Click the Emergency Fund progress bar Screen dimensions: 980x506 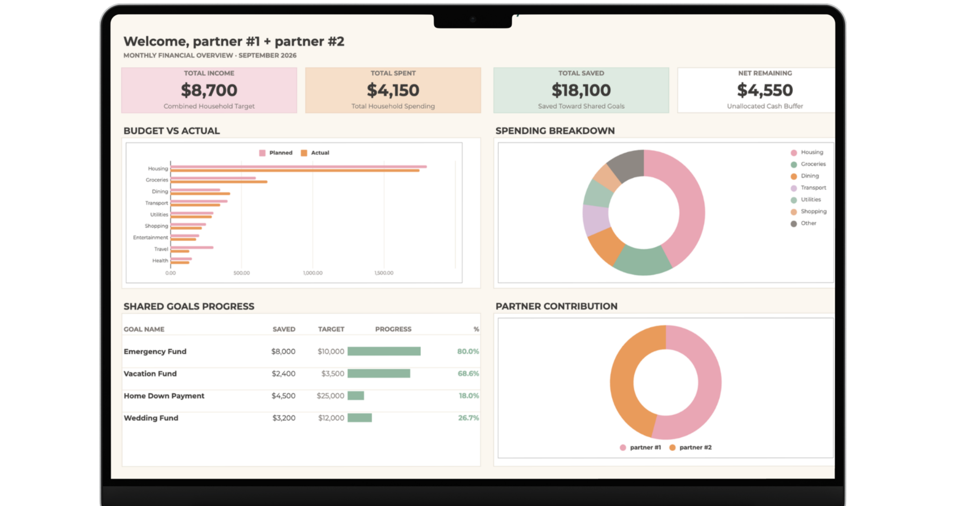click(384, 351)
